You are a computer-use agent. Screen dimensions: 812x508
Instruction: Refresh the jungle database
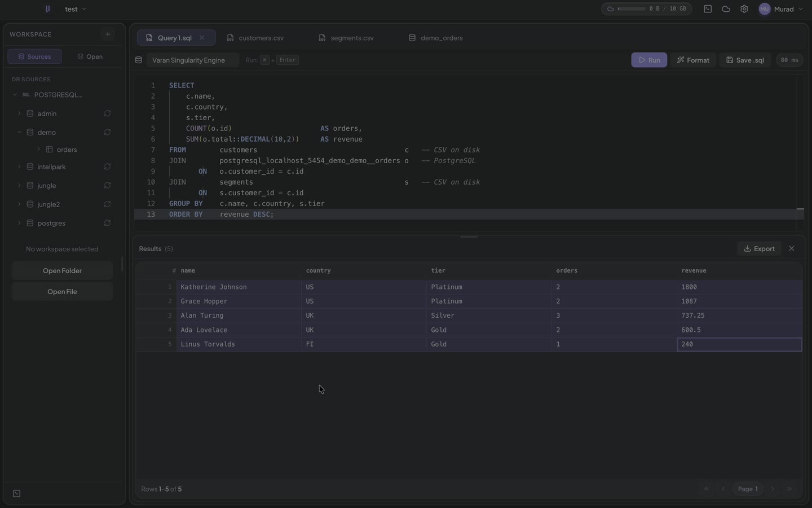tap(107, 185)
